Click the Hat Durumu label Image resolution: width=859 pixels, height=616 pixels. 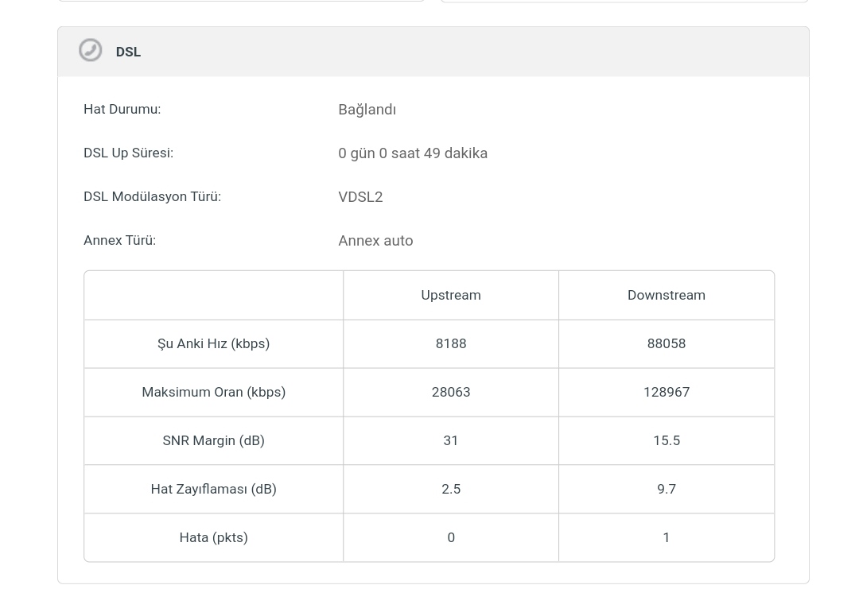pos(122,109)
